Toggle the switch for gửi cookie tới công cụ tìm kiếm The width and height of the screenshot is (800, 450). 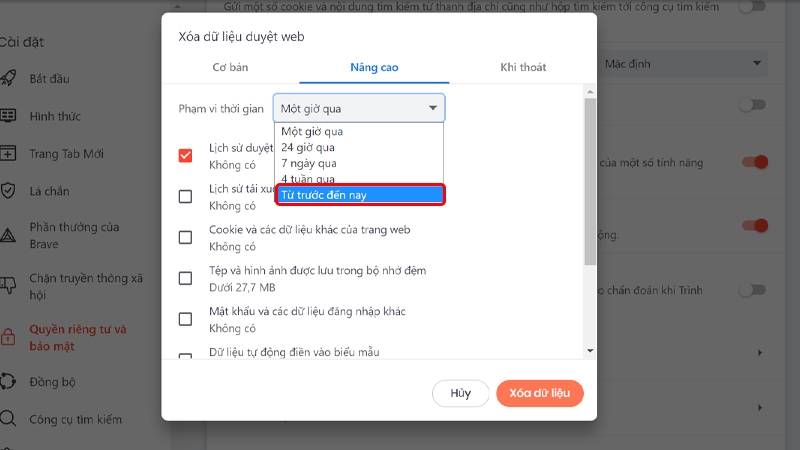(x=753, y=7)
